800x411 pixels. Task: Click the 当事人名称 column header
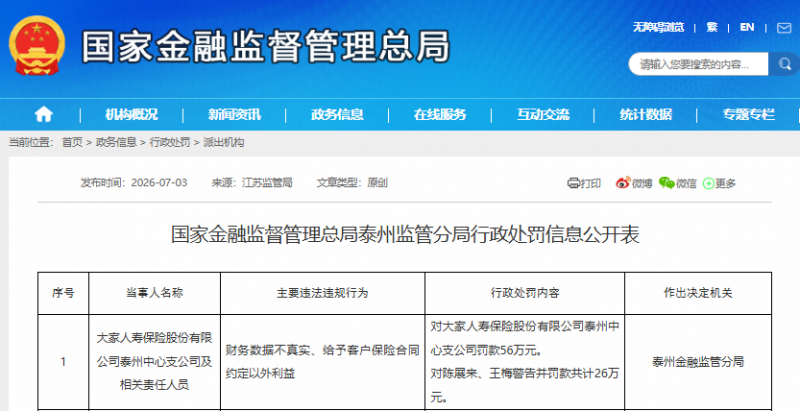[x=154, y=293]
